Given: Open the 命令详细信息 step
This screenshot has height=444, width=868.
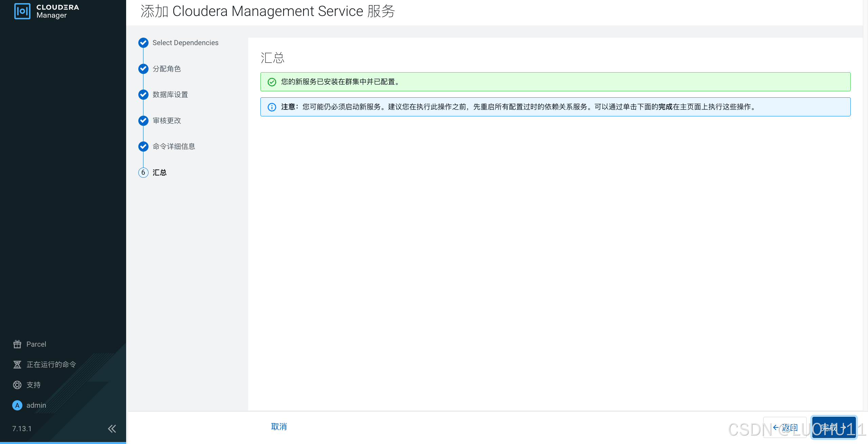Looking at the screenshot, I should coord(174,147).
